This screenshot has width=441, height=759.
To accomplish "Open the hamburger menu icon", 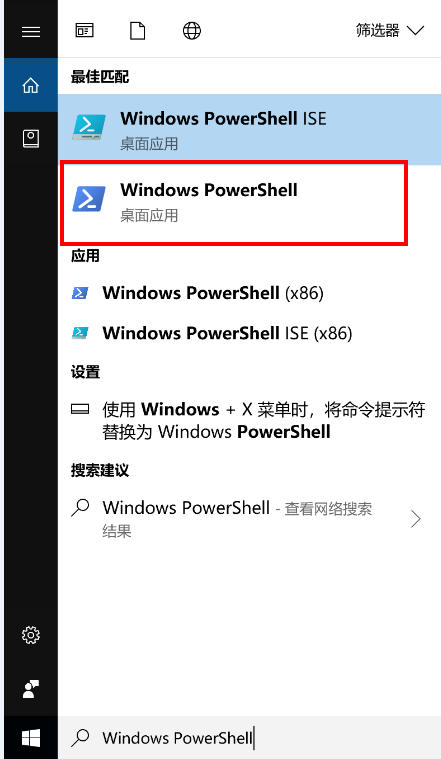I will 31,32.
